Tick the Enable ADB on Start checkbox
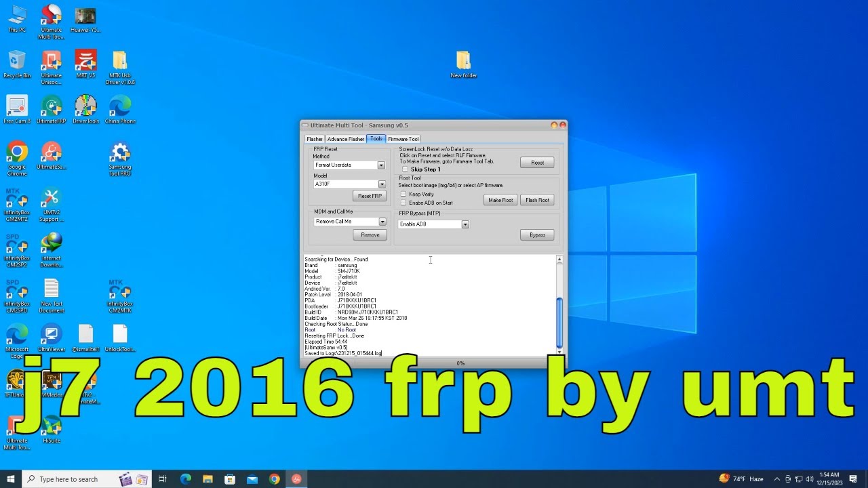 click(403, 203)
